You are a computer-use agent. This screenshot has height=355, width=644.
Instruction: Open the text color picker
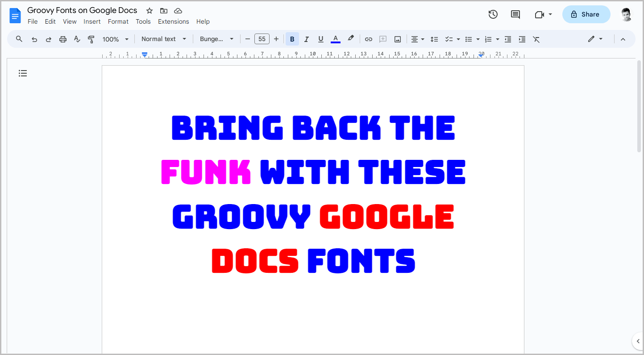[x=335, y=39]
